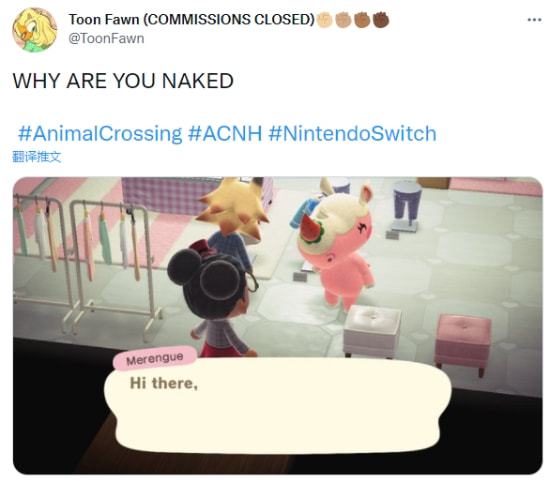Click the darkest raised fist emoji

pos(381,20)
